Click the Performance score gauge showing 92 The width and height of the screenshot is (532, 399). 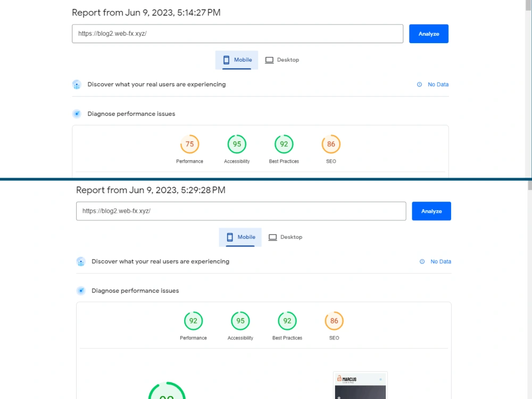[x=194, y=321]
